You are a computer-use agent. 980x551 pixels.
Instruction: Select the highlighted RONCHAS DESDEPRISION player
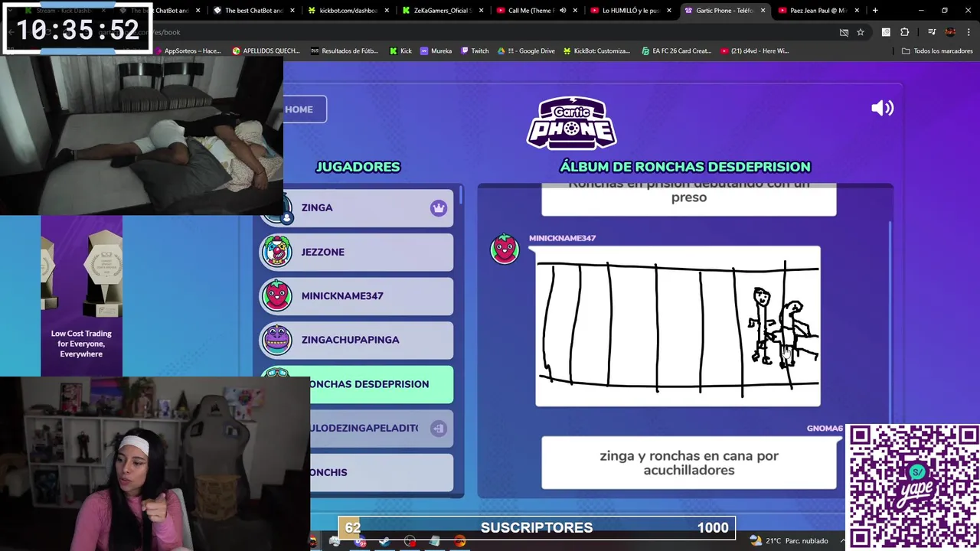pyautogui.click(x=357, y=384)
